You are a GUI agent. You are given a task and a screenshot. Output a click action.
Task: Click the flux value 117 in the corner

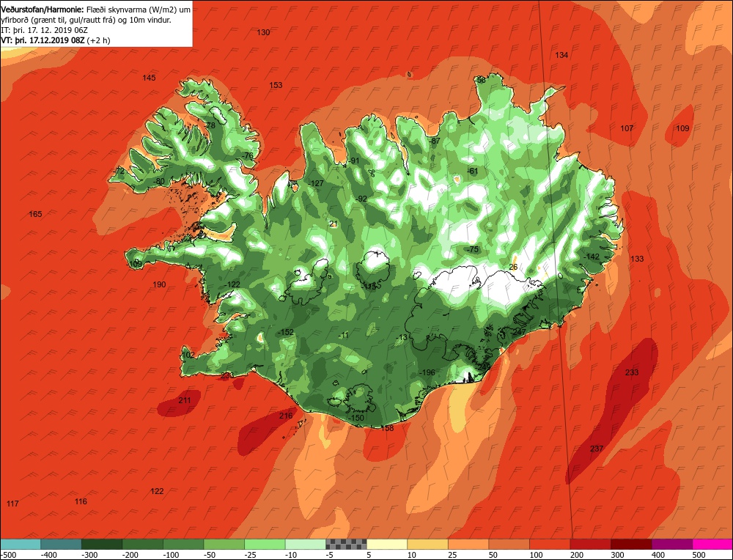(12, 504)
